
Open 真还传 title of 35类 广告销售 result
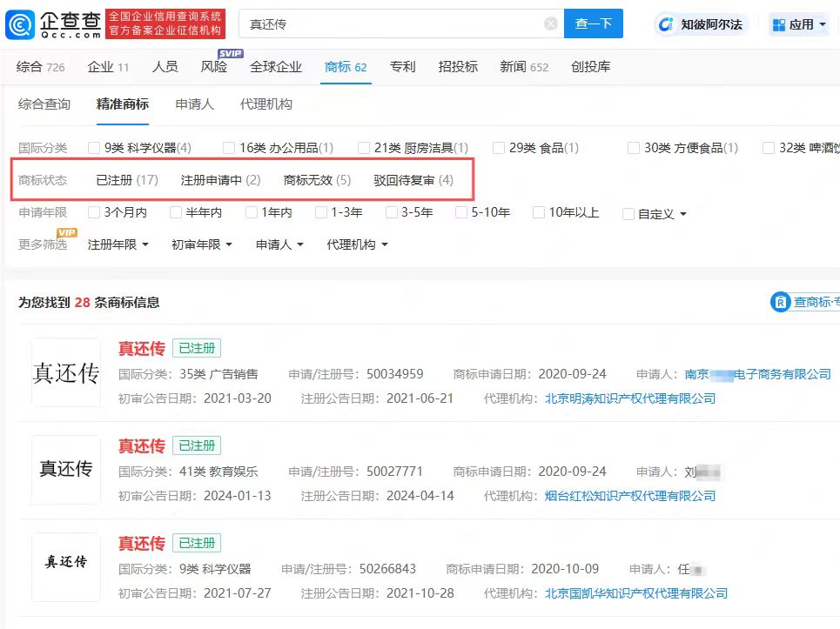pos(141,349)
